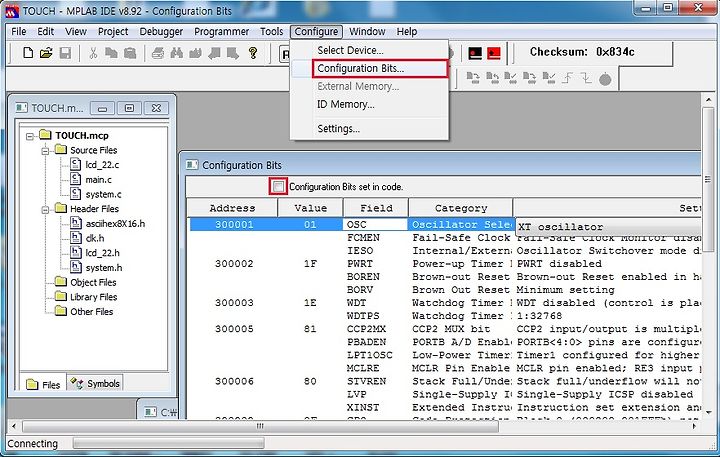Select asciihex8X16.h header file

[115, 224]
